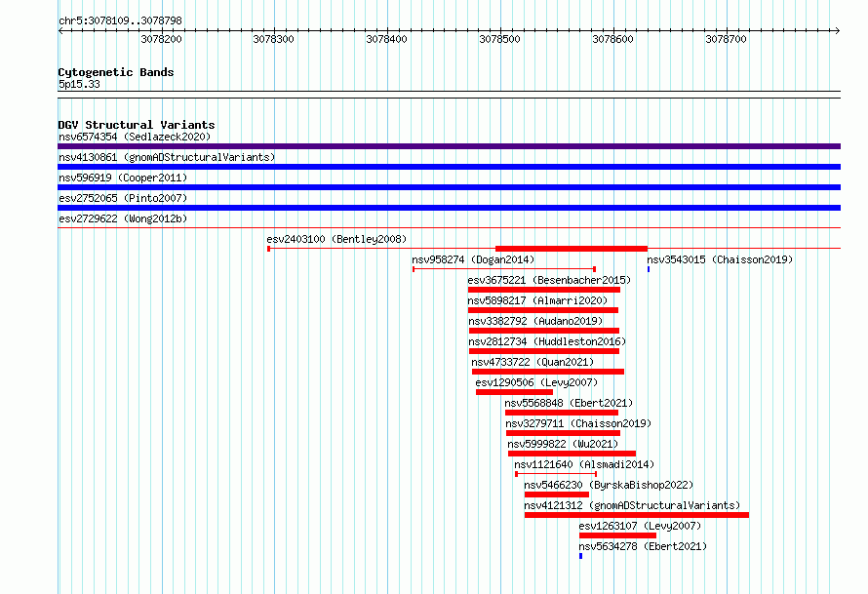Click ruler position 3078600
Image resolution: width=868 pixels, height=594 pixels.
(x=612, y=39)
